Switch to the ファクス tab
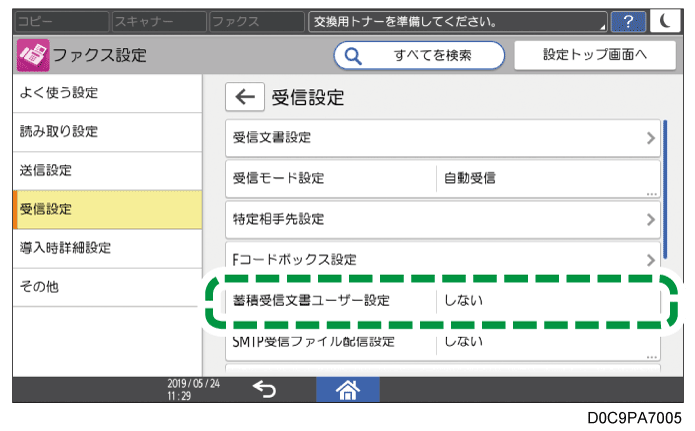Screen dimensions: 695x431 pos(257,21)
